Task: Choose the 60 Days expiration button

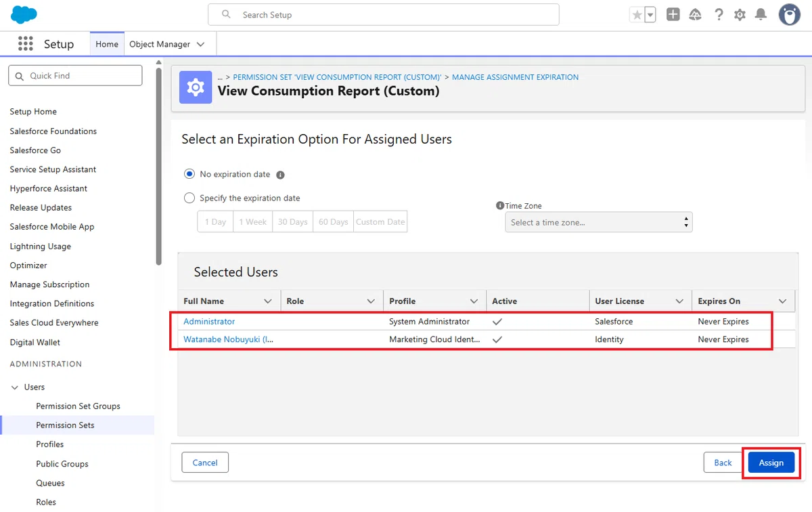Action: (333, 222)
